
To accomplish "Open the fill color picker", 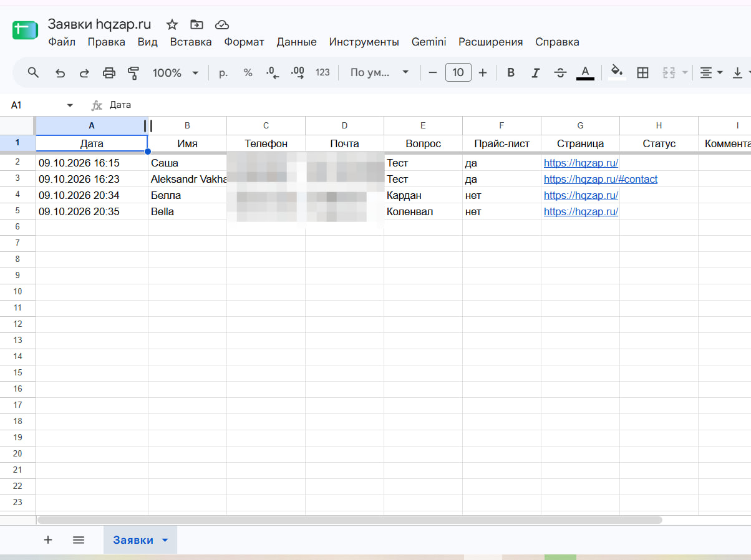I will tap(617, 73).
